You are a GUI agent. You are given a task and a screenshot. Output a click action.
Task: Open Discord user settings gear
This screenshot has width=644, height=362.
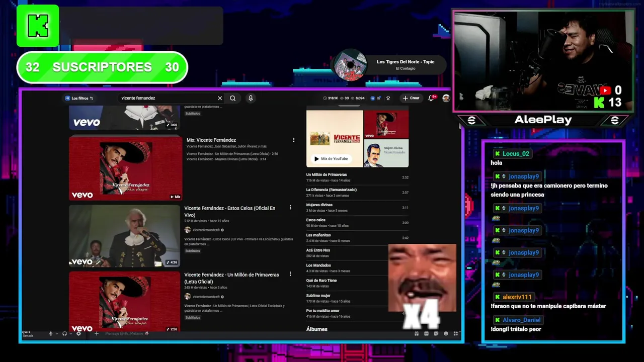click(78, 333)
